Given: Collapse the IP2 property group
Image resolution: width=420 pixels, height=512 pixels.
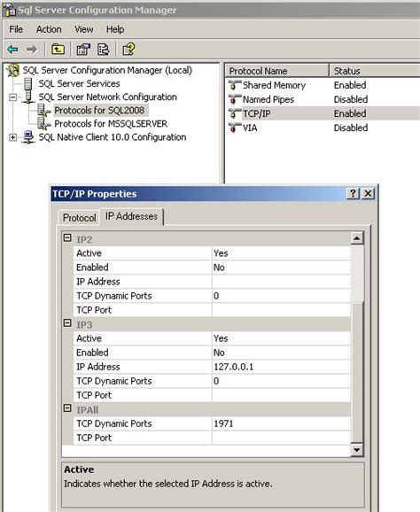Looking at the screenshot, I should click(x=67, y=238).
